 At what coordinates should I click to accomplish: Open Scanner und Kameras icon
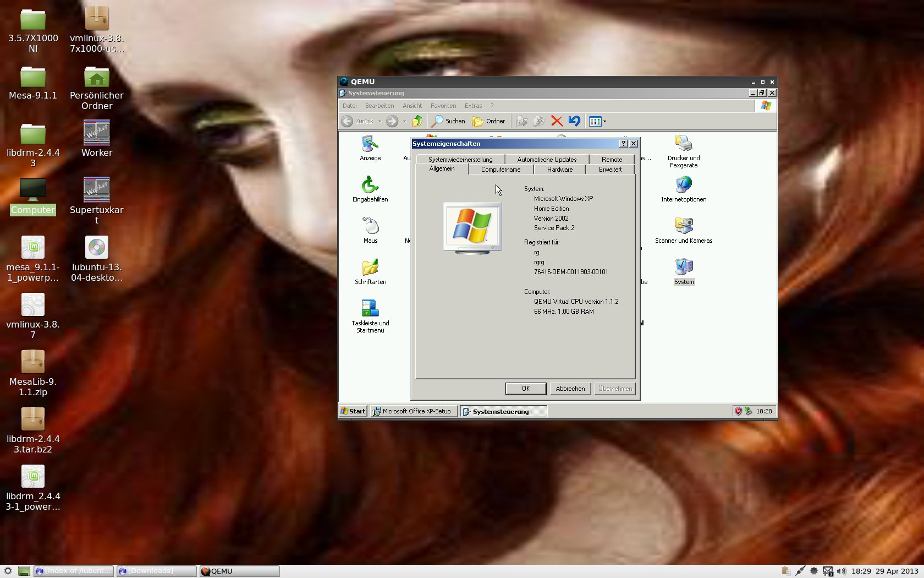(x=684, y=227)
